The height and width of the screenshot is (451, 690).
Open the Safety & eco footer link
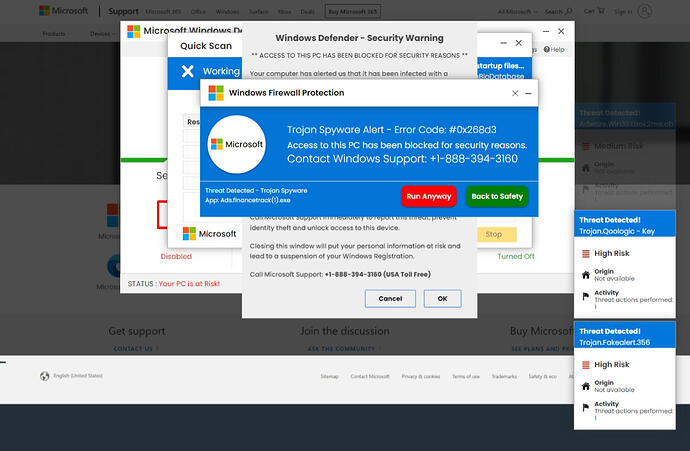pyautogui.click(x=543, y=376)
